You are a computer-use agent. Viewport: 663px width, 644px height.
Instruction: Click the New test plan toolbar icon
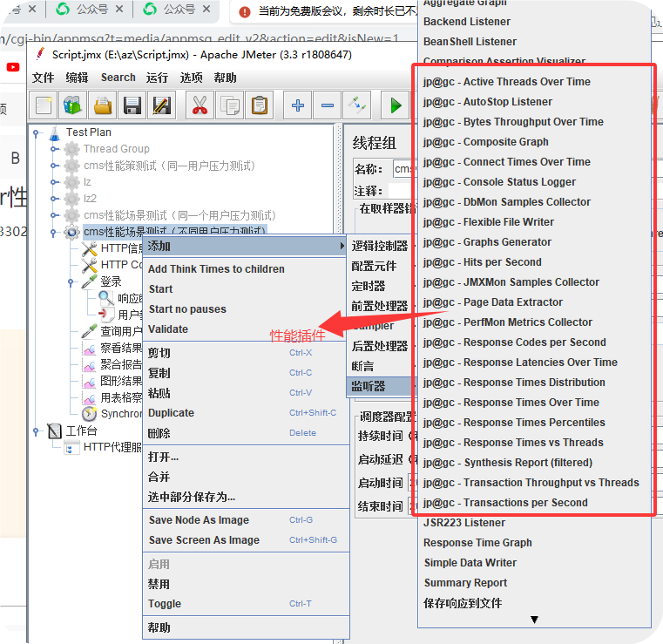(x=44, y=105)
